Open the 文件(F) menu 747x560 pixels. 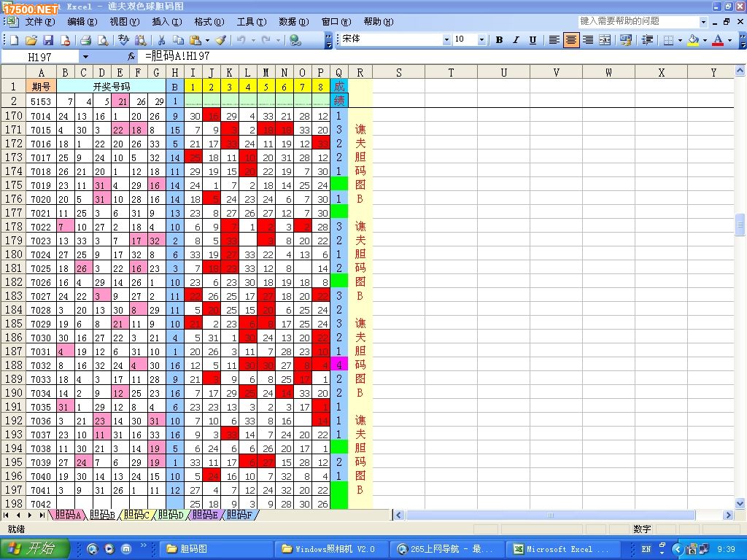click(x=40, y=22)
